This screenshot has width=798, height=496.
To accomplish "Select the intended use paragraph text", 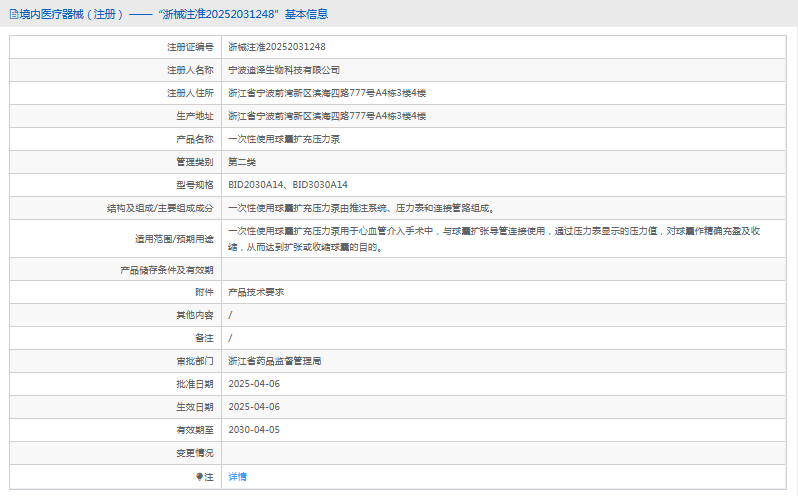I will (494, 239).
